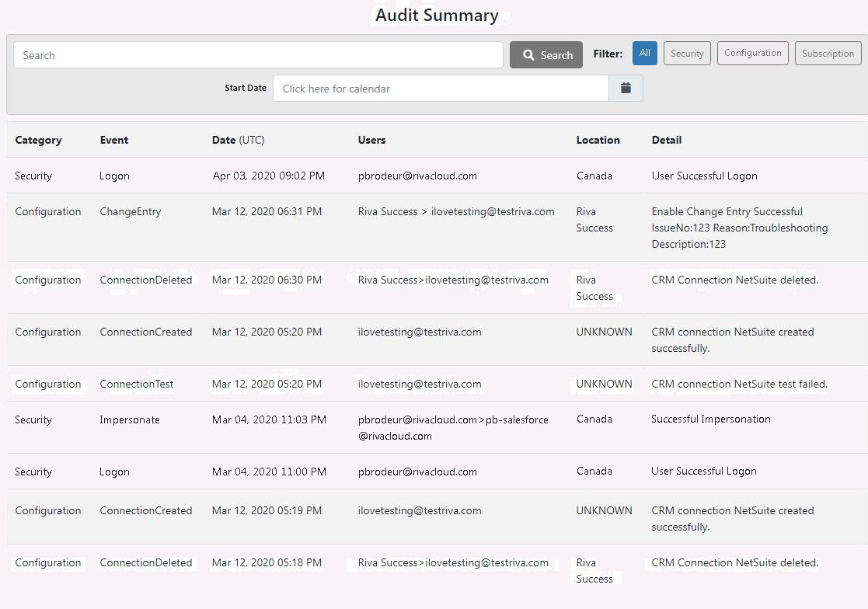Select date Mar 12, 2020 06:30 PM

click(x=267, y=280)
